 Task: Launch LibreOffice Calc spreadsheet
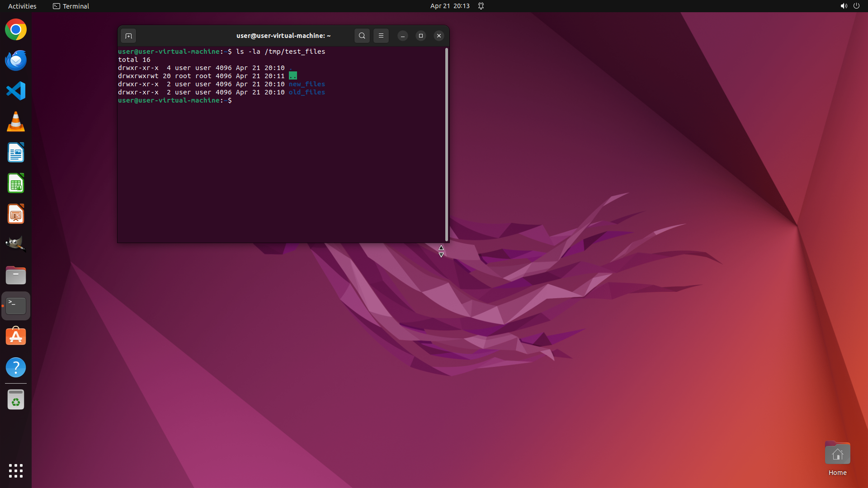pyautogui.click(x=16, y=183)
